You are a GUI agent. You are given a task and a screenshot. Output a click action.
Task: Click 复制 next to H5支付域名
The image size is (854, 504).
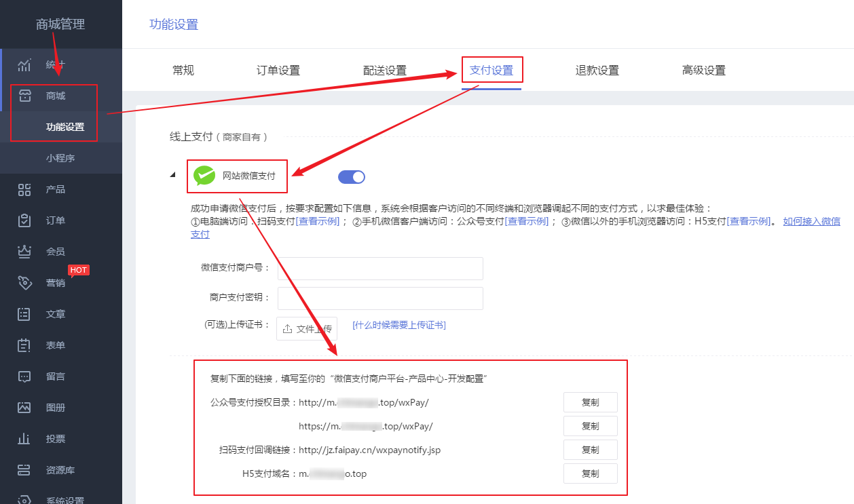tap(590, 473)
